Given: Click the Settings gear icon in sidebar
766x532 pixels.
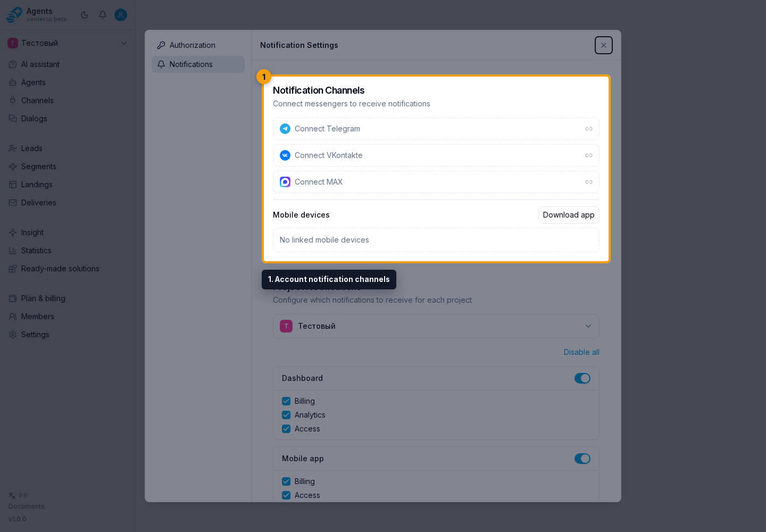Looking at the screenshot, I should pyautogui.click(x=13, y=335).
